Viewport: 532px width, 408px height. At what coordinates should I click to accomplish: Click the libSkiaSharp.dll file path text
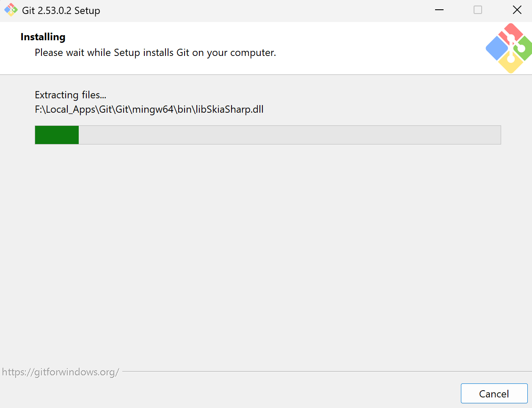coord(149,109)
